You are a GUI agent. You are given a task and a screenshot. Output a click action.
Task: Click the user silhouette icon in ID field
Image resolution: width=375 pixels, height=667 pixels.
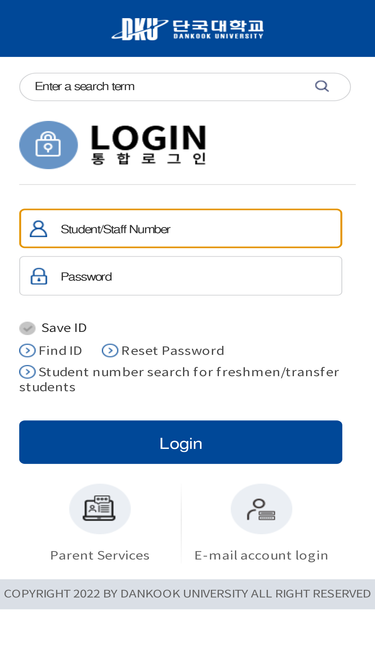click(38, 229)
